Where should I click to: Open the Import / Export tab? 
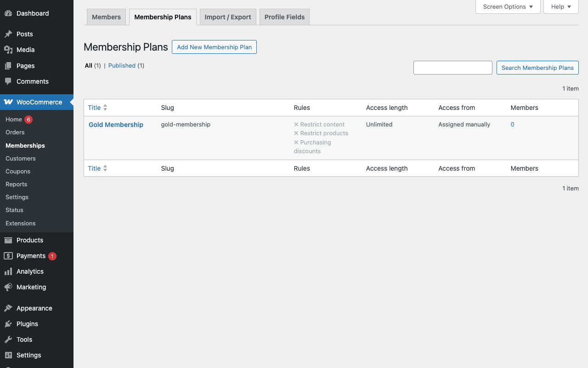(x=228, y=17)
